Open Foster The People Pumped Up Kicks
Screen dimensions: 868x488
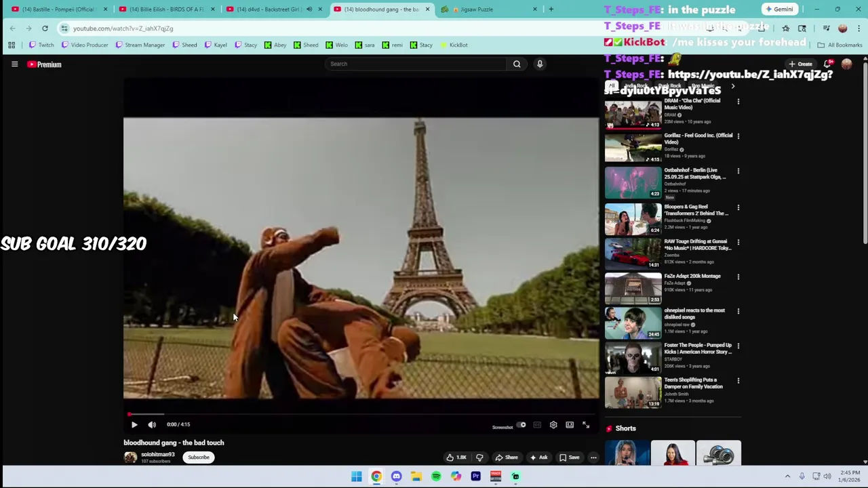point(633,359)
